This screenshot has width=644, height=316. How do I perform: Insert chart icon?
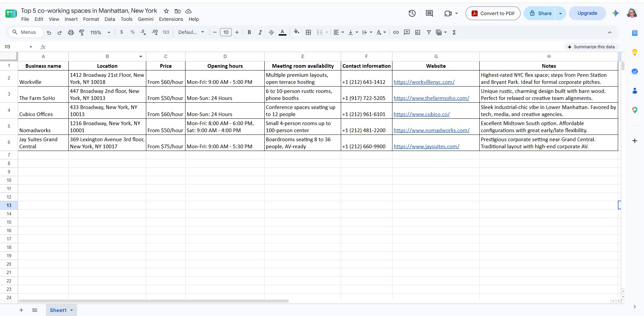tap(418, 32)
